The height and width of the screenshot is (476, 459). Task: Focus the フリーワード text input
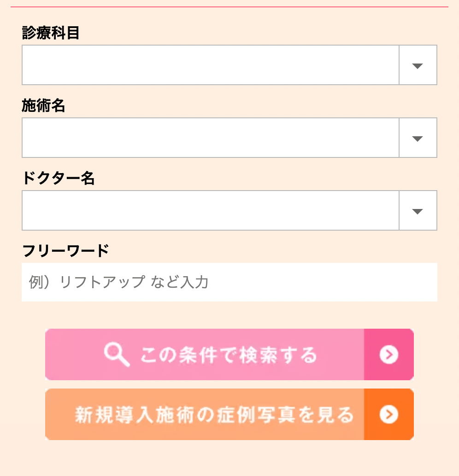point(229,282)
